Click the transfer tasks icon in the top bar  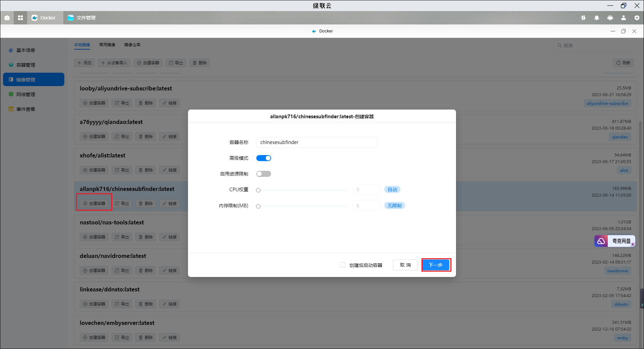tap(583, 18)
